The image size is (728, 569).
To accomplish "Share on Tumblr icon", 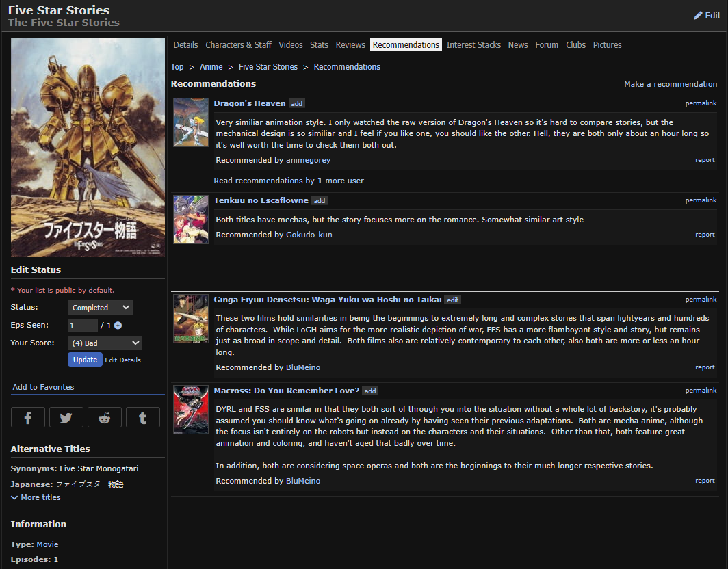I will coord(143,417).
